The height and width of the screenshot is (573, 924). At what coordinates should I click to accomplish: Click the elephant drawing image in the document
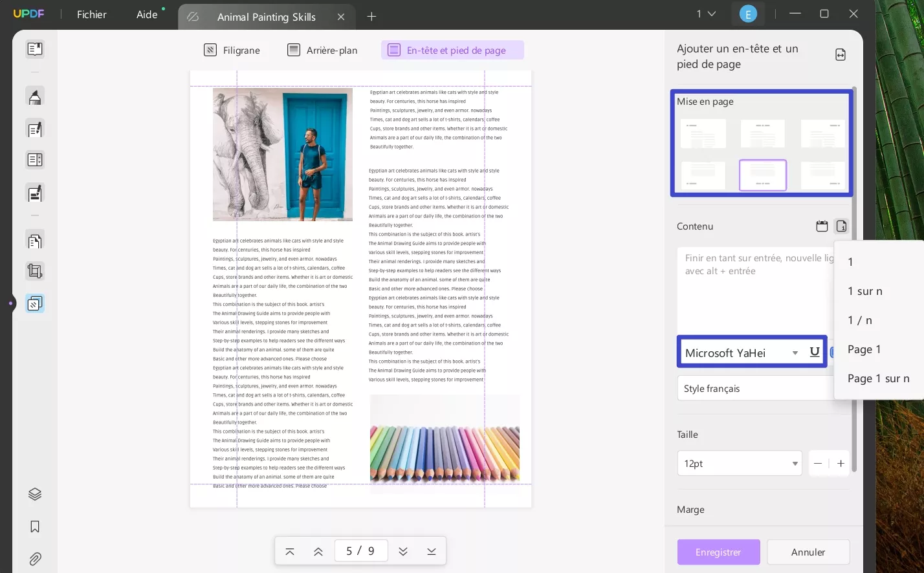tap(283, 155)
